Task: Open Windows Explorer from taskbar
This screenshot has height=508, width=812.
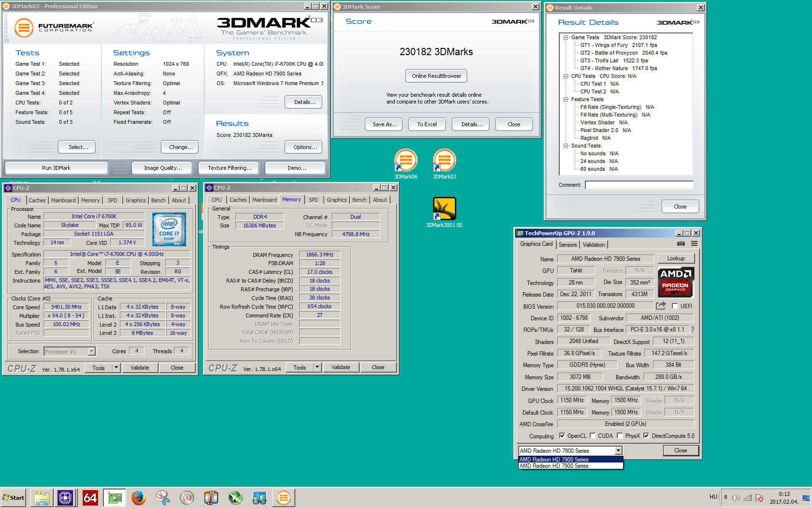Action: point(42,497)
